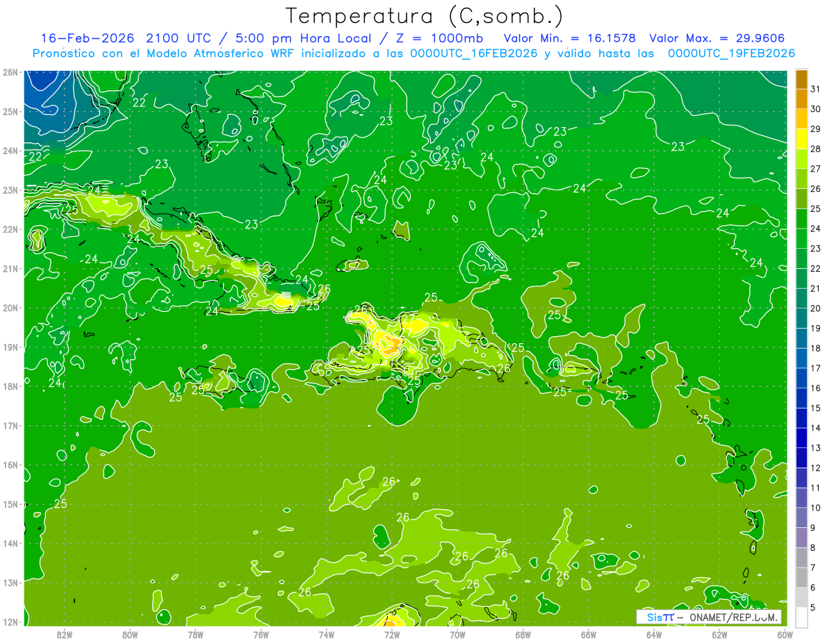
Task: Click the topmost brown segment above 31
Action: (x=801, y=79)
